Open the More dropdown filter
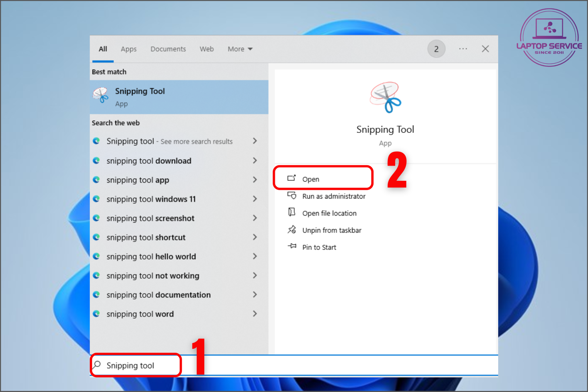This screenshot has width=588, height=392. click(240, 49)
